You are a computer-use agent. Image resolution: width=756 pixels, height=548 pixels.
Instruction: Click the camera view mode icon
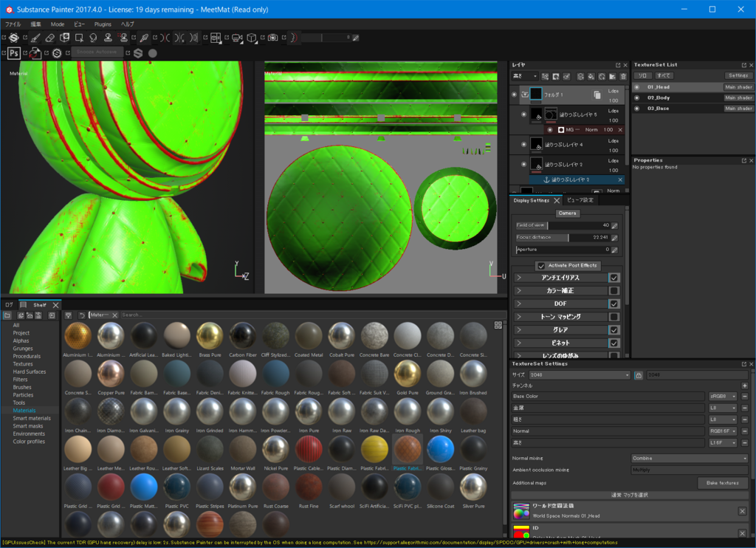coord(237,38)
